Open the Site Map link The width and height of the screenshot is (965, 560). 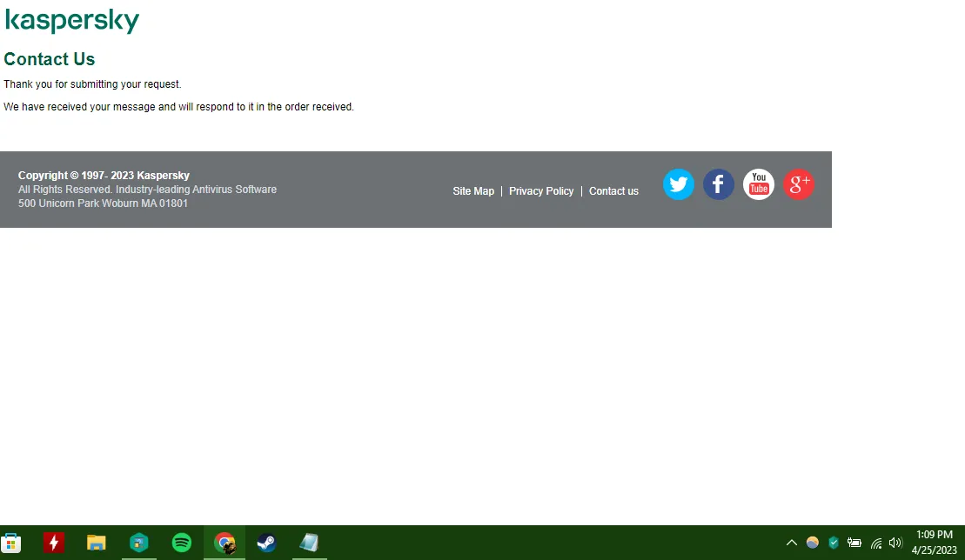tap(473, 191)
